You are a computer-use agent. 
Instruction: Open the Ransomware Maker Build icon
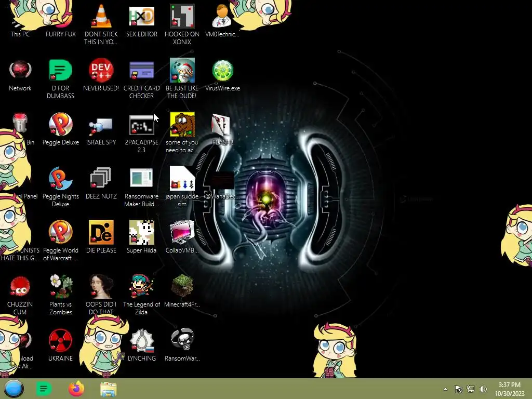tap(141, 187)
